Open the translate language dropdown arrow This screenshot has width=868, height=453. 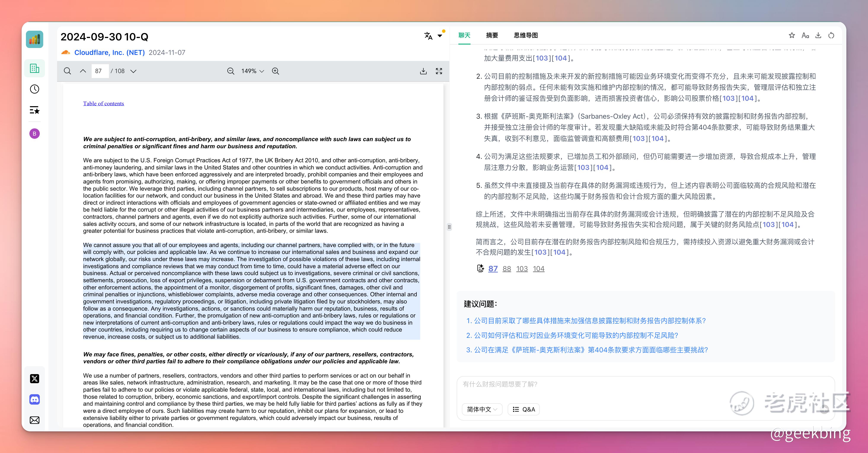point(440,36)
